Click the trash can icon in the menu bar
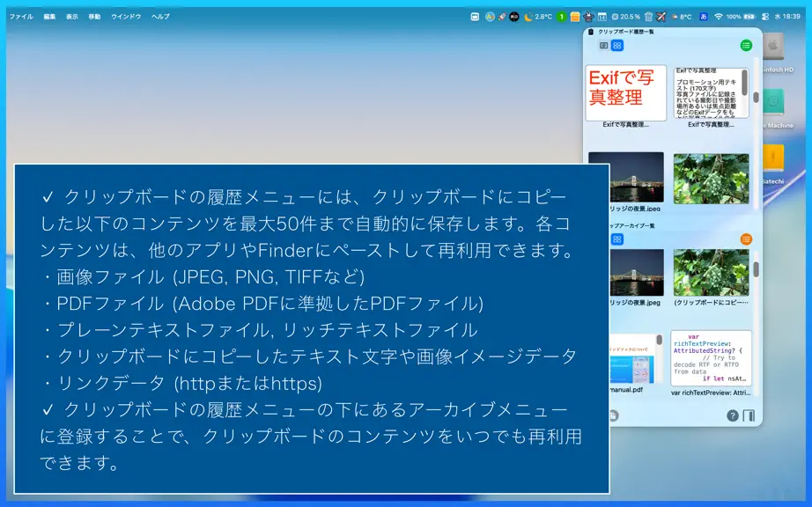The height and width of the screenshot is (507, 812). click(648, 17)
